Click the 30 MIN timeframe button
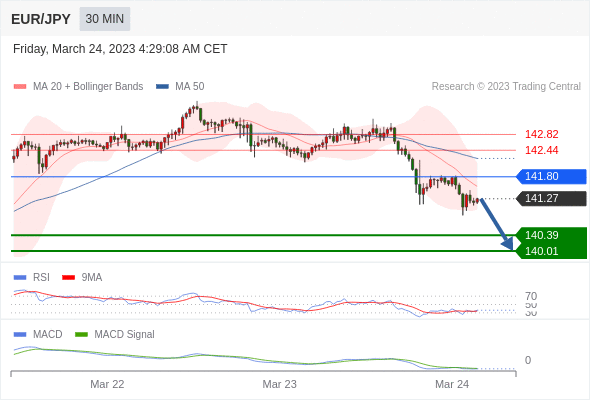 [105, 19]
